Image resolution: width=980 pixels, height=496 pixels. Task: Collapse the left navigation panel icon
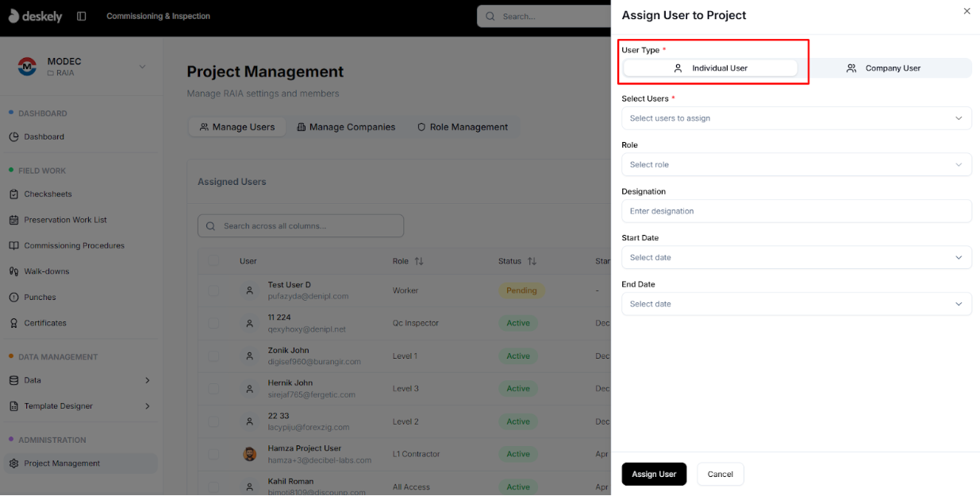[x=81, y=15]
